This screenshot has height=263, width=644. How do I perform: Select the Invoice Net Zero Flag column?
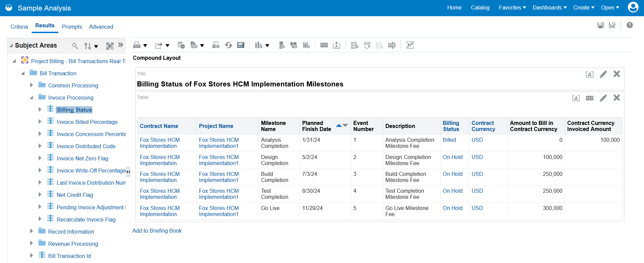82,158
